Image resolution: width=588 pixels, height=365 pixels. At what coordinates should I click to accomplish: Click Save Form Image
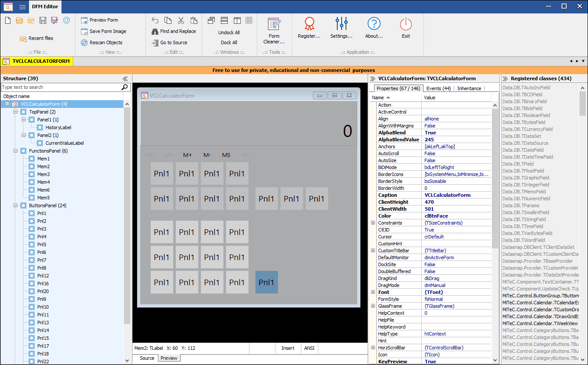click(x=103, y=31)
